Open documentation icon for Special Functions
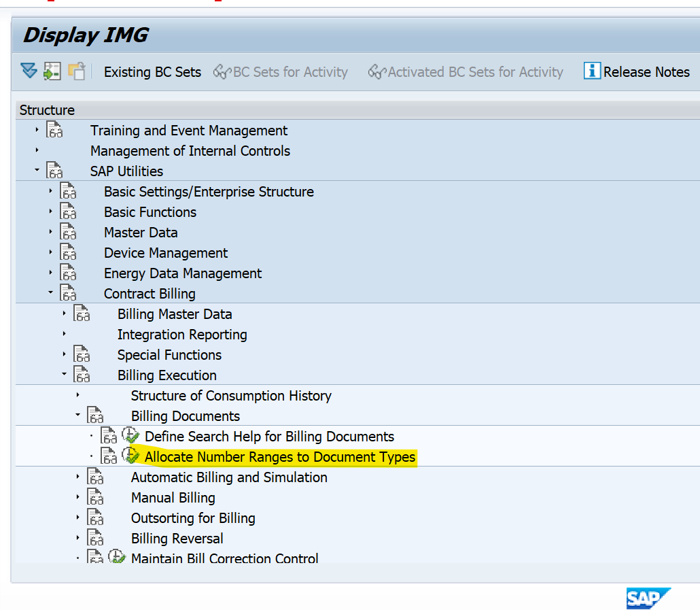700x610 pixels. tap(82, 354)
